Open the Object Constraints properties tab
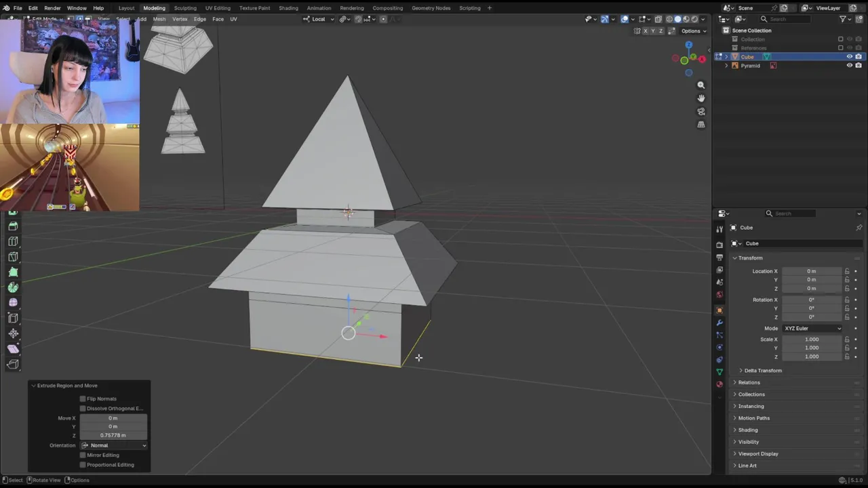This screenshot has width=868, height=488. tap(719, 359)
